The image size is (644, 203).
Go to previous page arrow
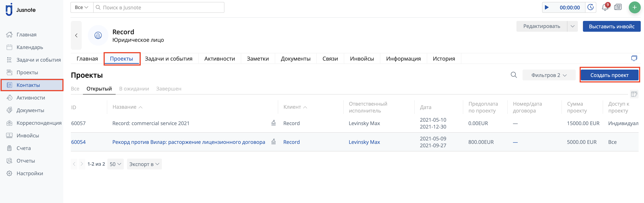(74, 164)
